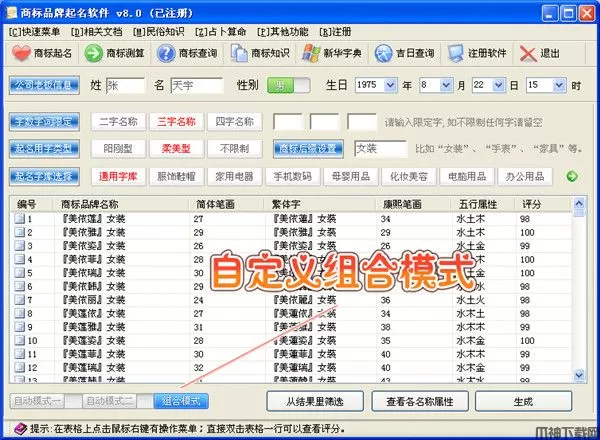
Task: Click 从结果里筛选 button
Action: [x=315, y=401]
